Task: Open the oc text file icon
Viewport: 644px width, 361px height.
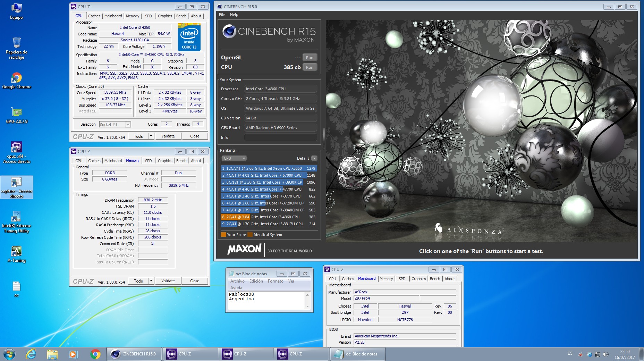Action: pos(16,289)
